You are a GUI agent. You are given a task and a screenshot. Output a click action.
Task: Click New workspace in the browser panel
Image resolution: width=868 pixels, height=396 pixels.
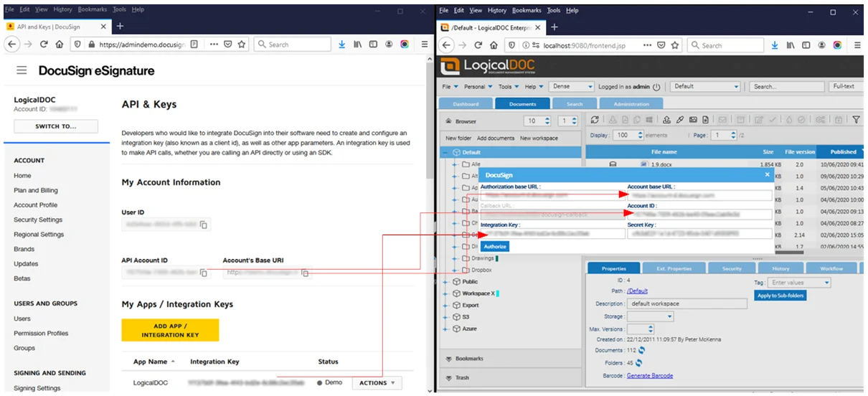[x=539, y=138]
